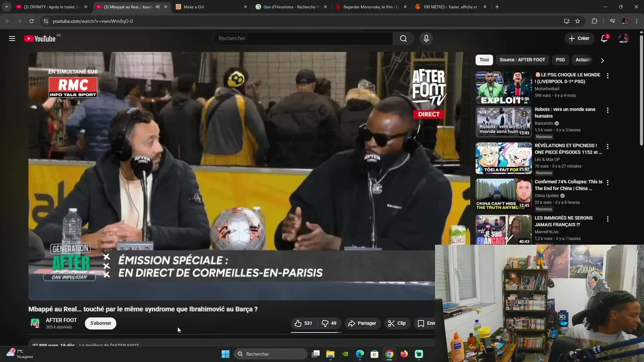Switch to the Make a Girl tab
The height and width of the screenshot is (362, 644).
pyautogui.click(x=212, y=7)
